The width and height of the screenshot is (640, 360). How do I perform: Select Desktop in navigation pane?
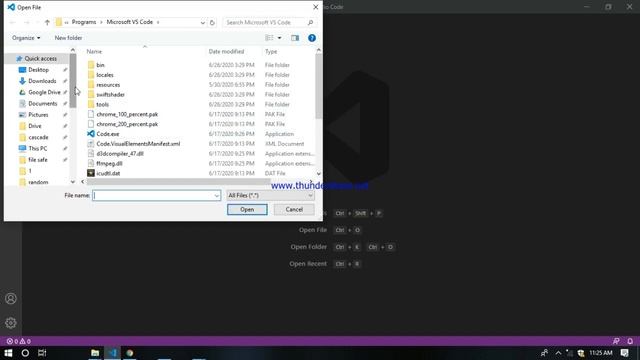pos(38,70)
